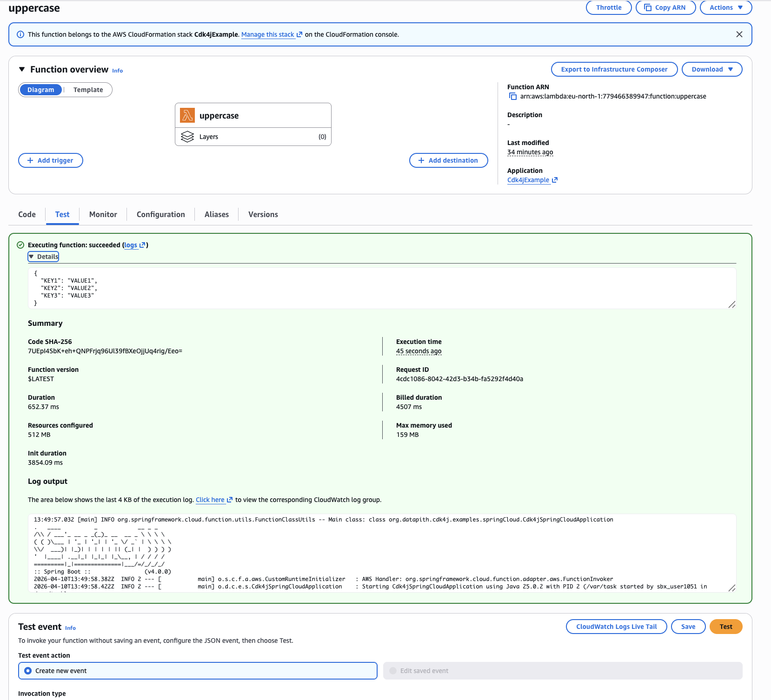The height and width of the screenshot is (700, 771).
Task: Click the Layers stack icon in diagram
Action: point(187,137)
